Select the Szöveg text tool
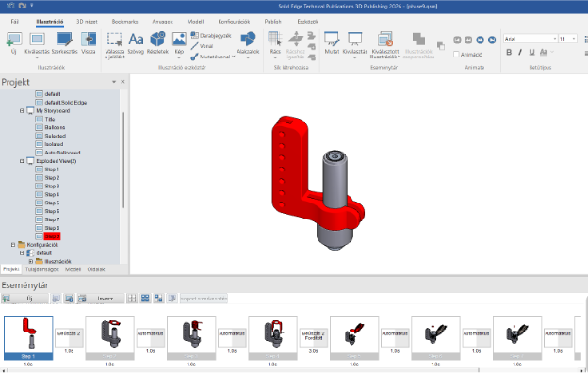Viewport: 588px width, 373px height. click(136, 42)
